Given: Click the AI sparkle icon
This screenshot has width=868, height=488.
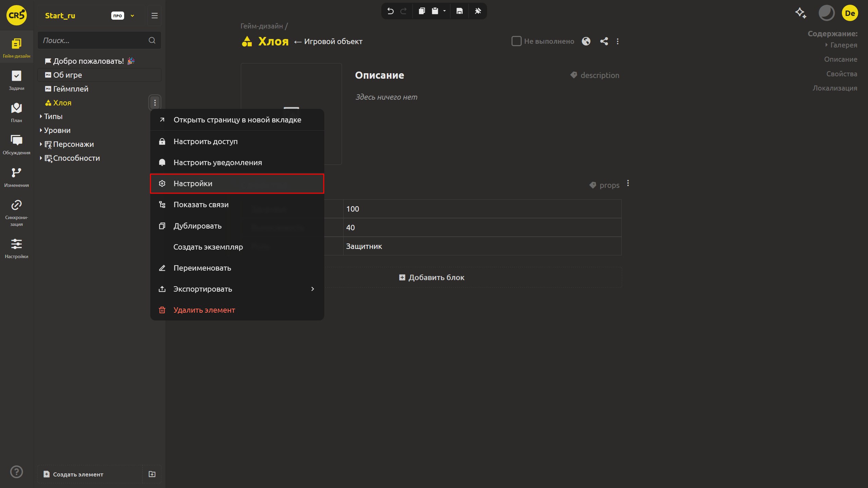Looking at the screenshot, I should click(801, 13).
